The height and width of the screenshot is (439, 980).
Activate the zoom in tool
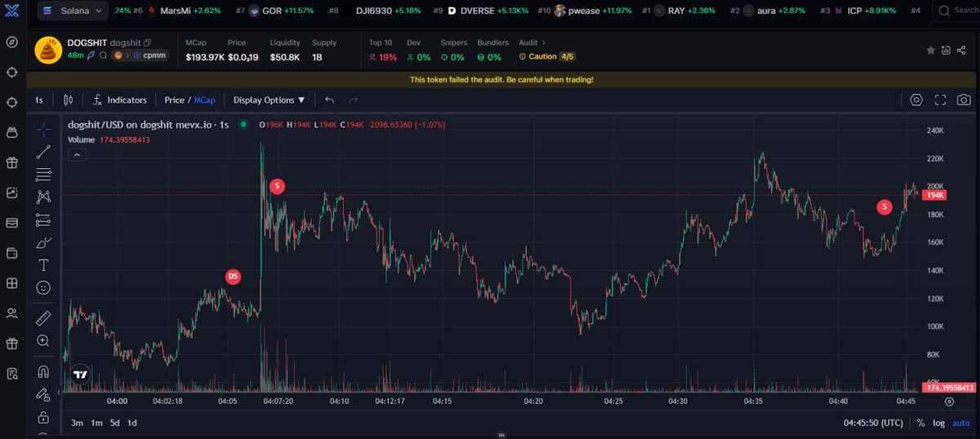43,340
